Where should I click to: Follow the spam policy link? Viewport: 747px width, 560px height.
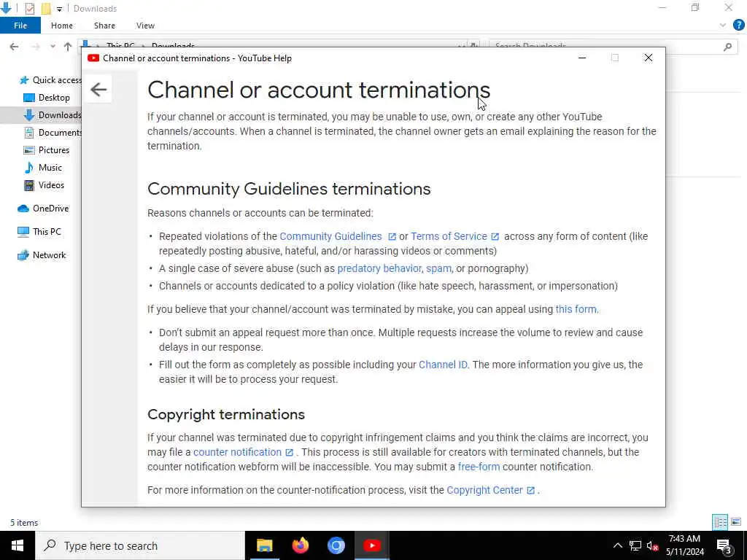(x=438, y=268)
